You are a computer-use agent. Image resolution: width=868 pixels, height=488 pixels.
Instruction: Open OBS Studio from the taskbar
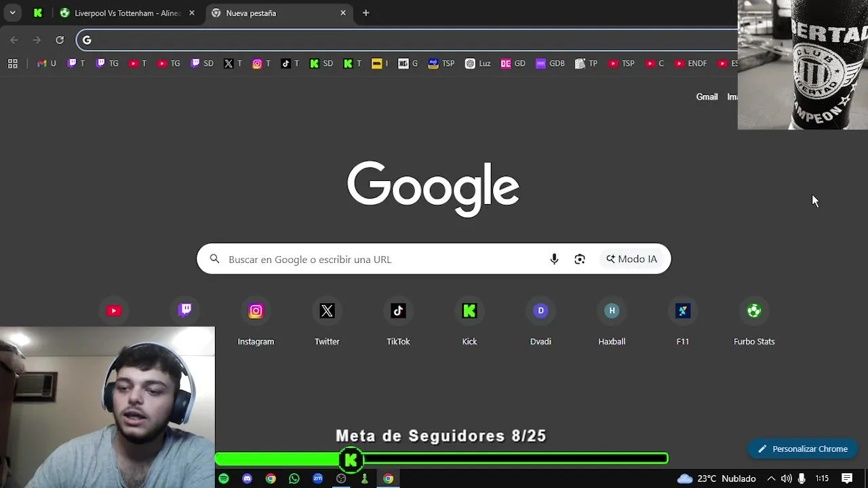point(341,479)
